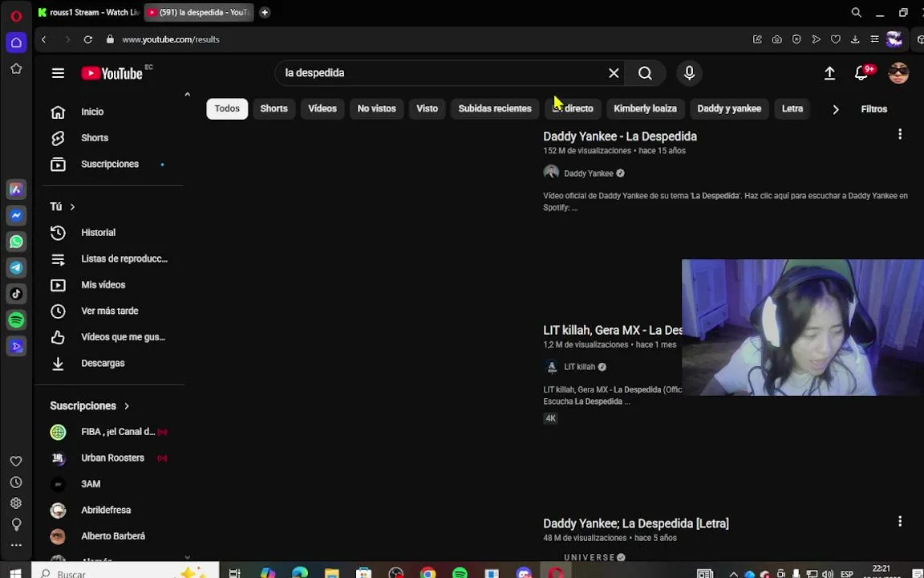
Task: Open Opera sidebar WhatsApp icon
Action: point(17,242)
